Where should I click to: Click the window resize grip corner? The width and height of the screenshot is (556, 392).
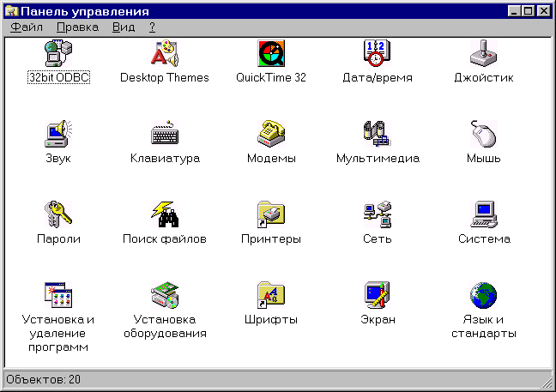click(547, 383)
